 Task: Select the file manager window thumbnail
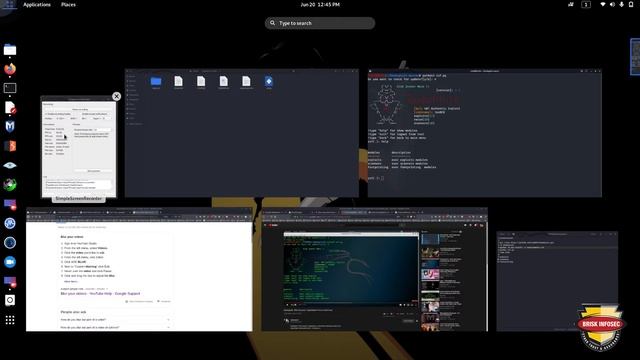242,133
